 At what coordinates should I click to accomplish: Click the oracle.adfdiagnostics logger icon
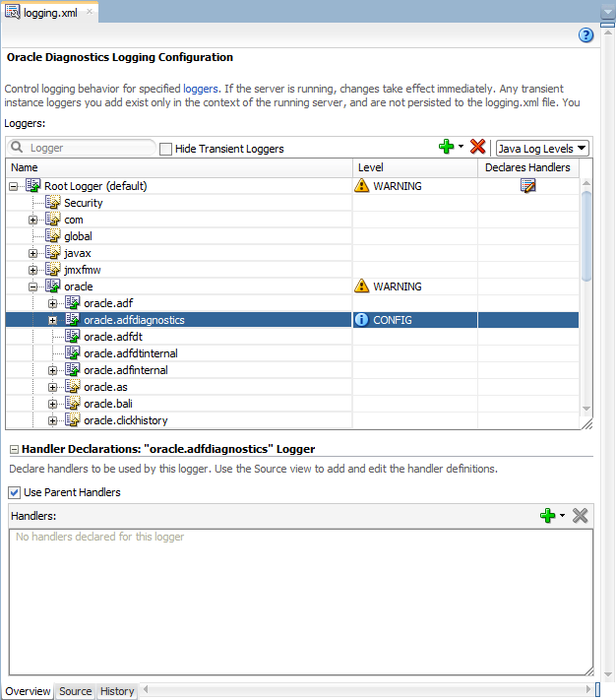72,320
